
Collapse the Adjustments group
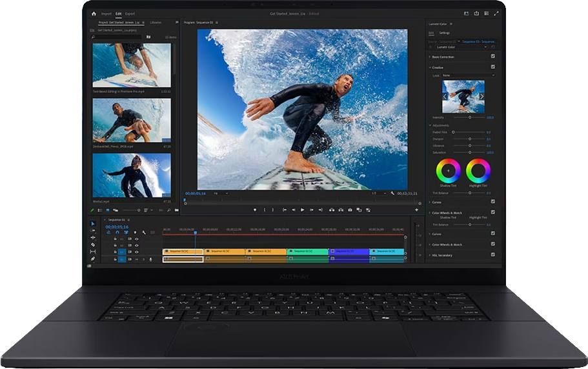[430, 126]
